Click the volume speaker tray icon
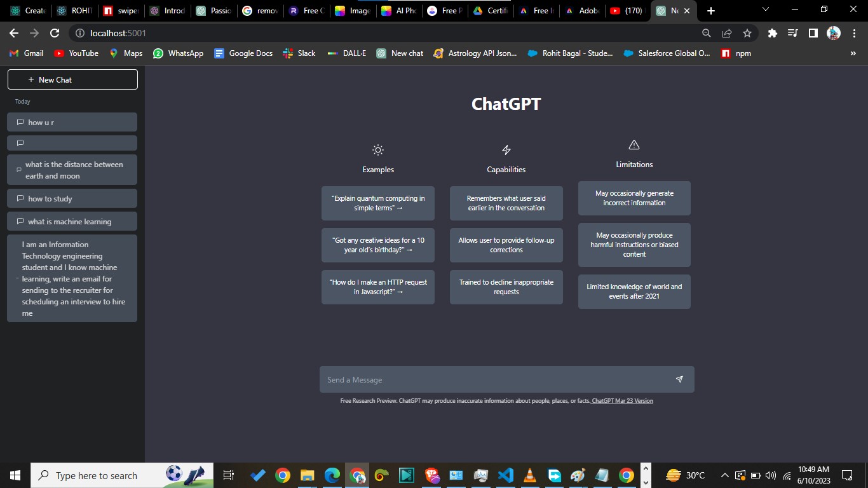 coord(771,475)
